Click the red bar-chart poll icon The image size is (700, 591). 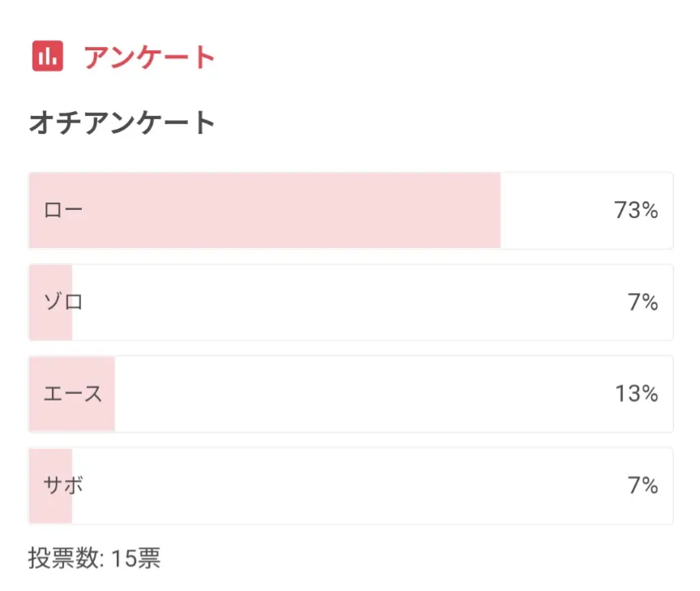coord(47,56)
